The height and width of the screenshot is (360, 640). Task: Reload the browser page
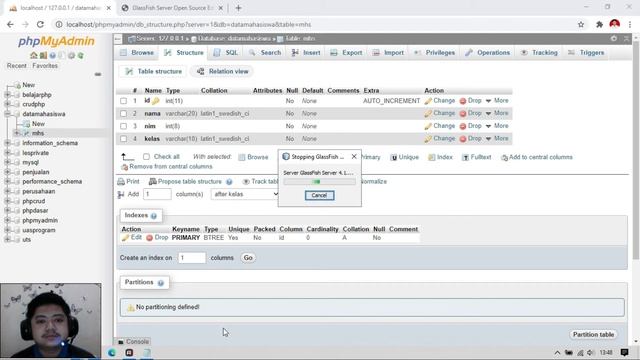click(x=40, y=24)
